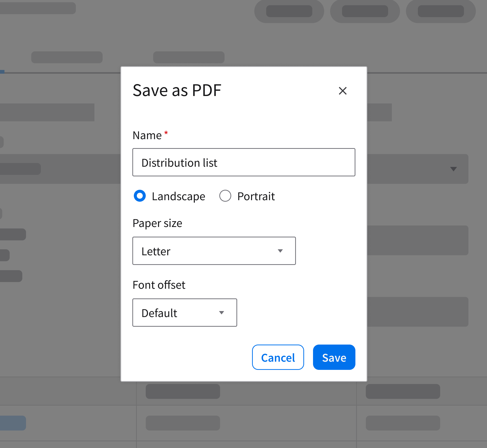487x448 pixels.
Task: Click the Save as PDF dialog title
Action: point(177,90)
